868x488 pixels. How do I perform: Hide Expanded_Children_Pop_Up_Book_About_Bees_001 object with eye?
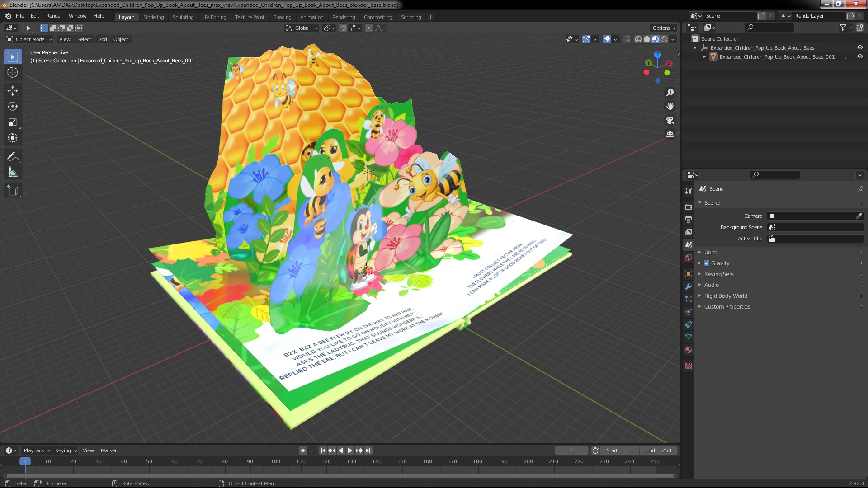click(860, 56)
